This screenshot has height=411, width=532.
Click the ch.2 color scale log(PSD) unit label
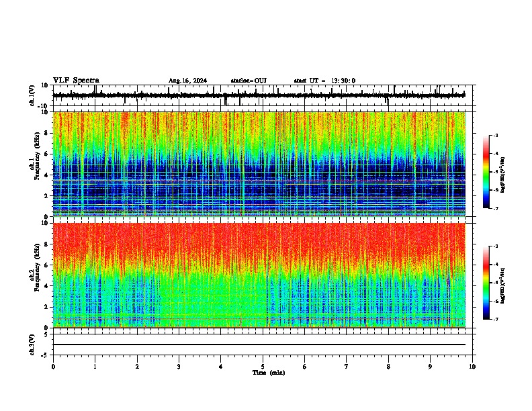(503, 285)
